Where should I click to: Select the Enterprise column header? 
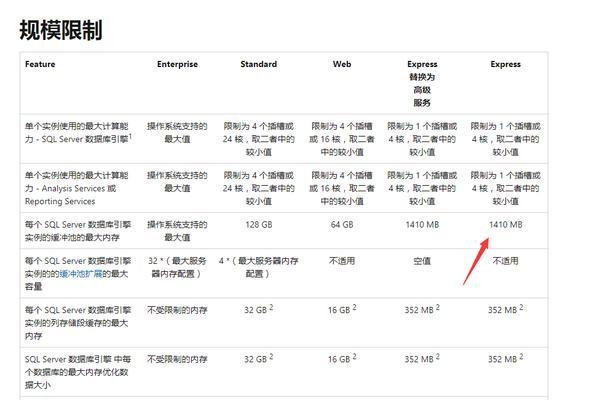point(177,64)
